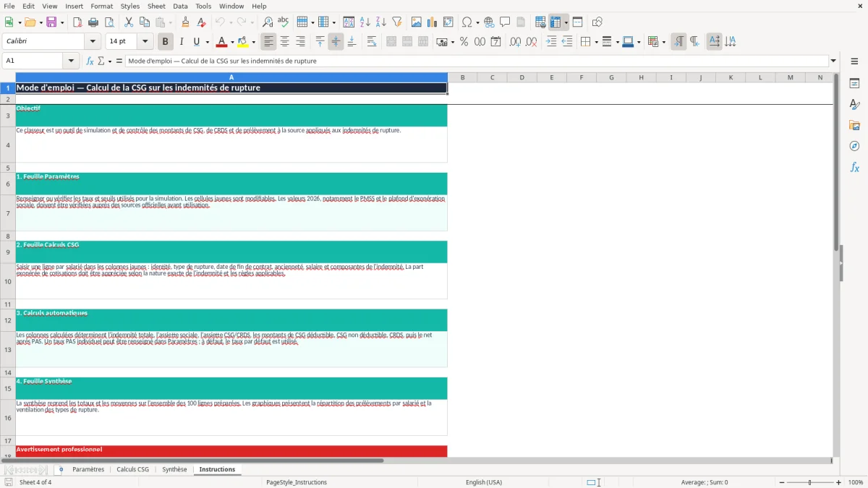Click zoom level 100% in the status bar
868x488 pixels.
856,482
